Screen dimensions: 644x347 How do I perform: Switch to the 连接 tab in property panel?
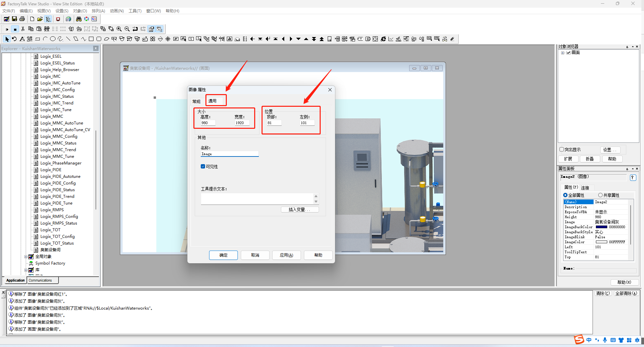click(585, 188)
